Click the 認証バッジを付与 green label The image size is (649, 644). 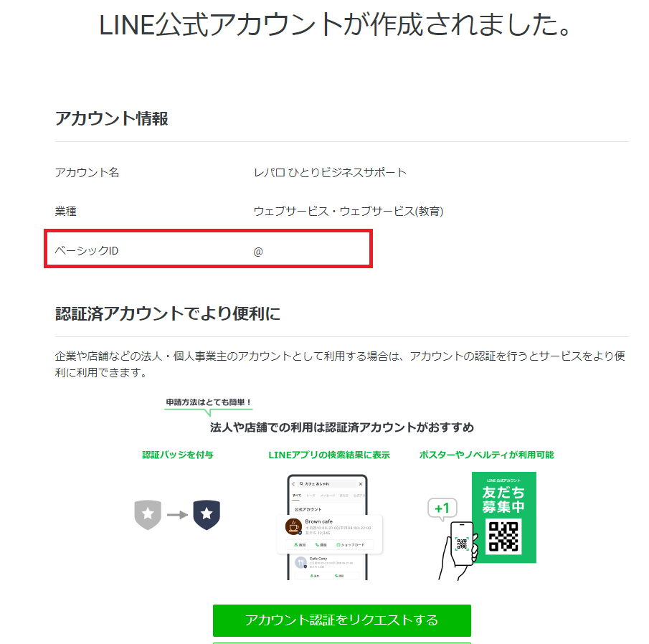click(177, 455)
